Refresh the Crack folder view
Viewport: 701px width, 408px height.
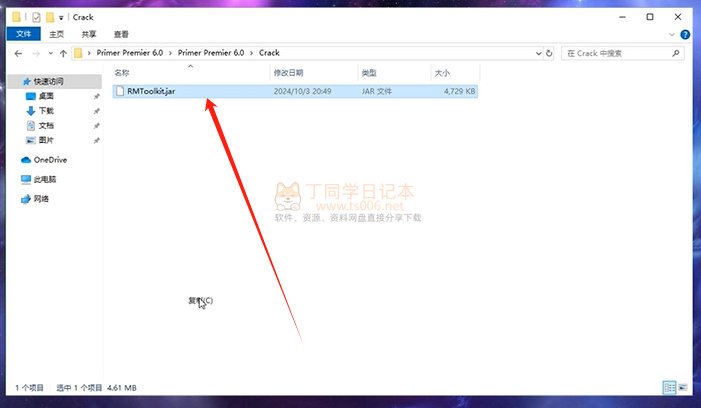tap(549, 53)
